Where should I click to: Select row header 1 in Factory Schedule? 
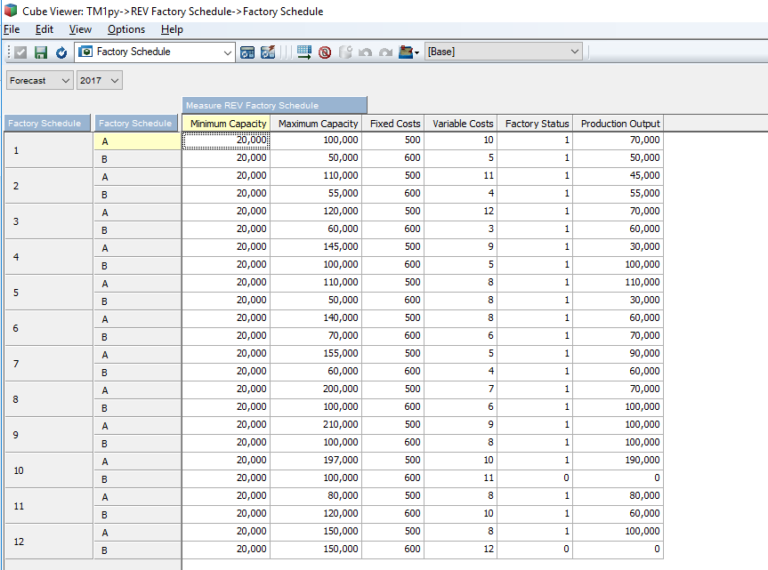(x=48, y=150)
